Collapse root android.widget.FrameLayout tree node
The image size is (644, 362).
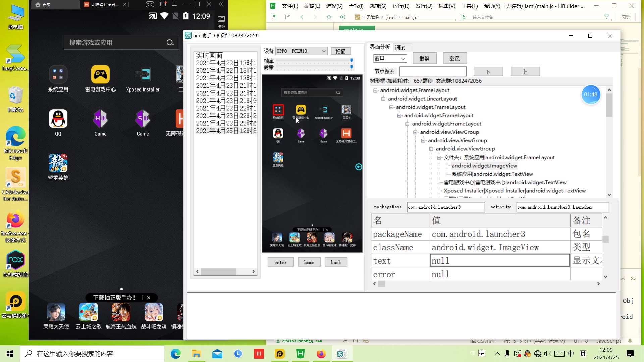(375, 90)
